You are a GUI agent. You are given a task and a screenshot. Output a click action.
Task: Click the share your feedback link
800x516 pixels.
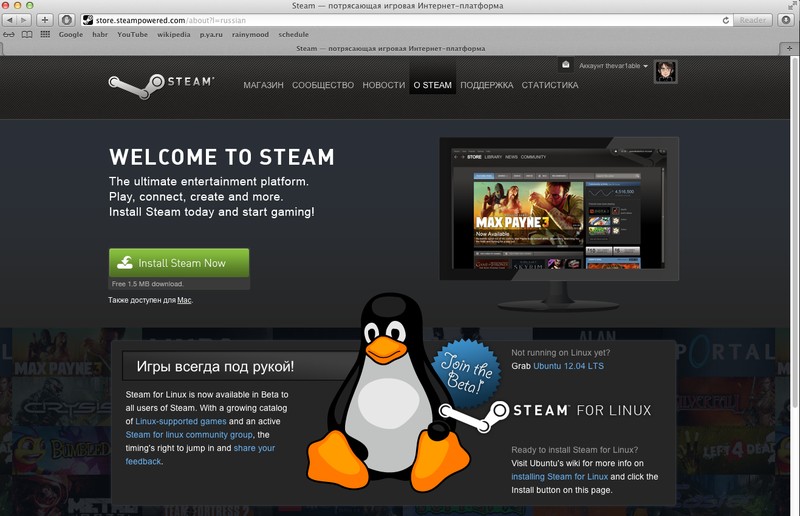[x=200, y=455]
